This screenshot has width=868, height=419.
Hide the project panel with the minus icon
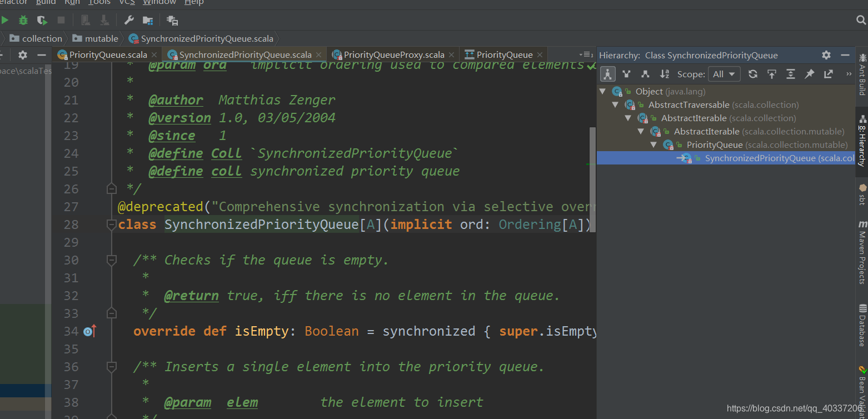pyautogui.click(x=42, y=54)
